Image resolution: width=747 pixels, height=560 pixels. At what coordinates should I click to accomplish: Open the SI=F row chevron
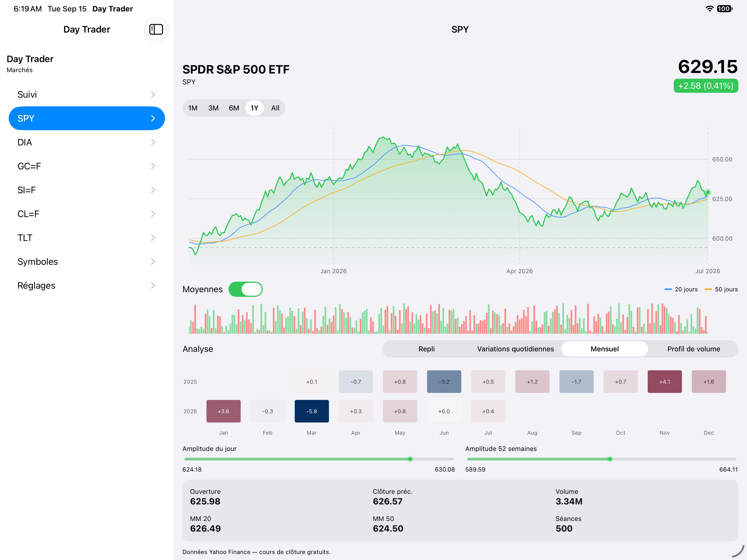point(153,190)
